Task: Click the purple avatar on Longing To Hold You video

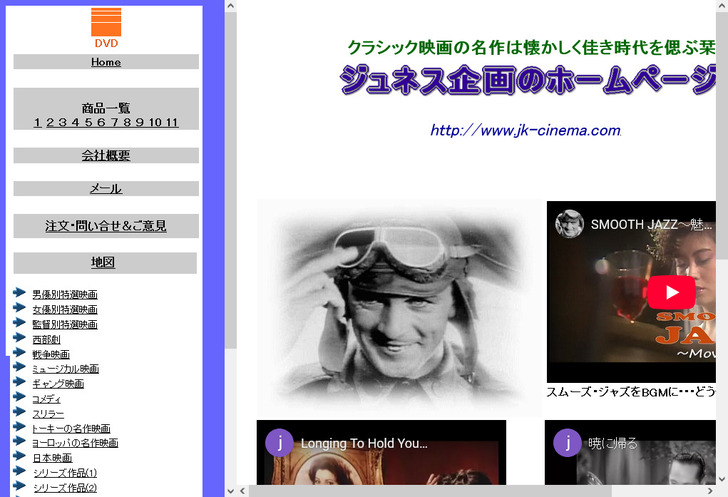Action: [x=279, y=443]
